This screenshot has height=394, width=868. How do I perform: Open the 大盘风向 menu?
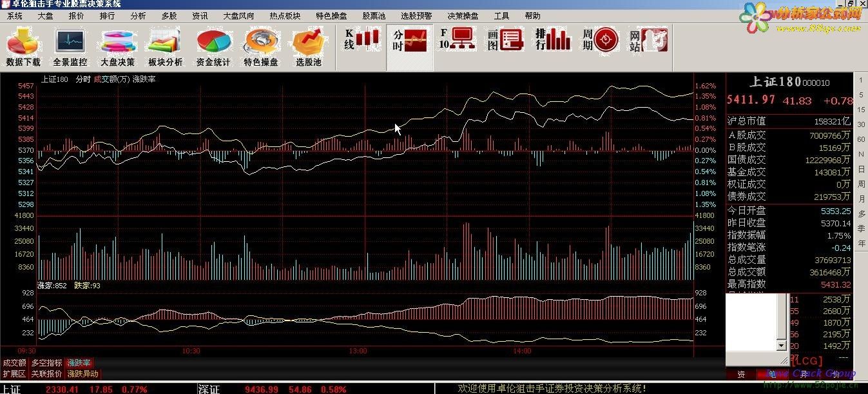[x=238, y=15]
